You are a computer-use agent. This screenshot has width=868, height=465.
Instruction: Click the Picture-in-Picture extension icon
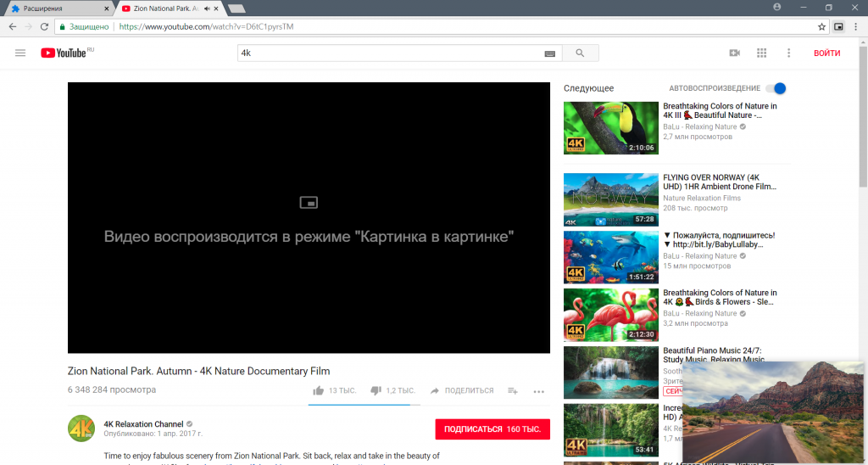coord(838,26)
